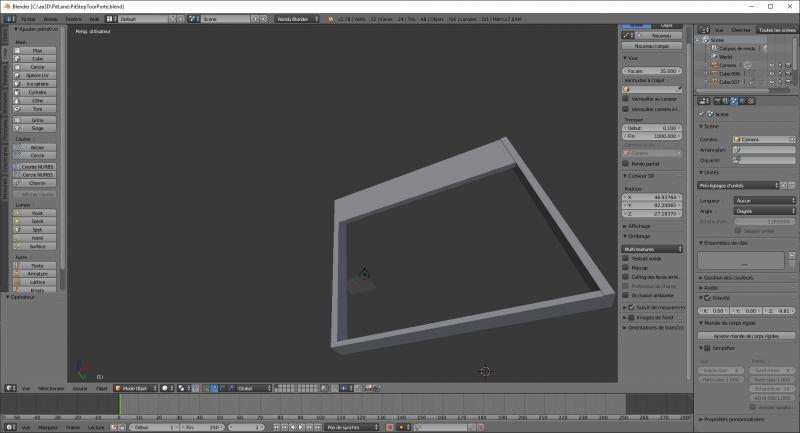This screenshot has width=800, height=433.
Task: Switch to Toutes les scènes tab
Action: (x=776, y=31)
